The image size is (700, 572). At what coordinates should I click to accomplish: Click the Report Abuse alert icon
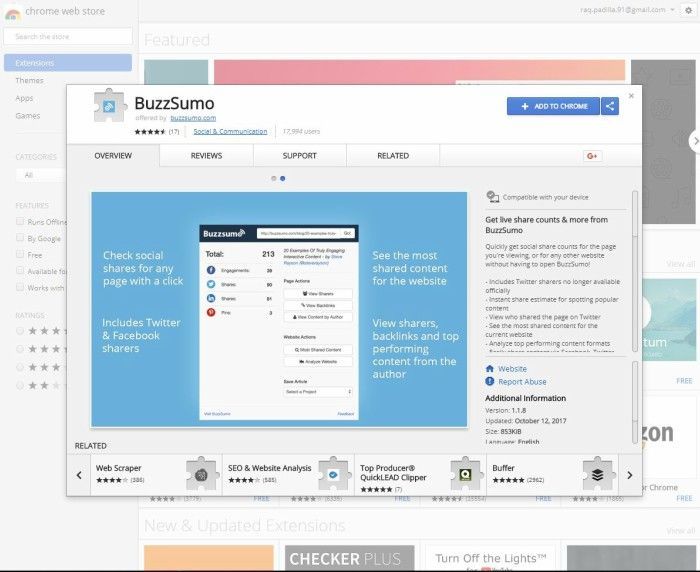pos(490,381)
